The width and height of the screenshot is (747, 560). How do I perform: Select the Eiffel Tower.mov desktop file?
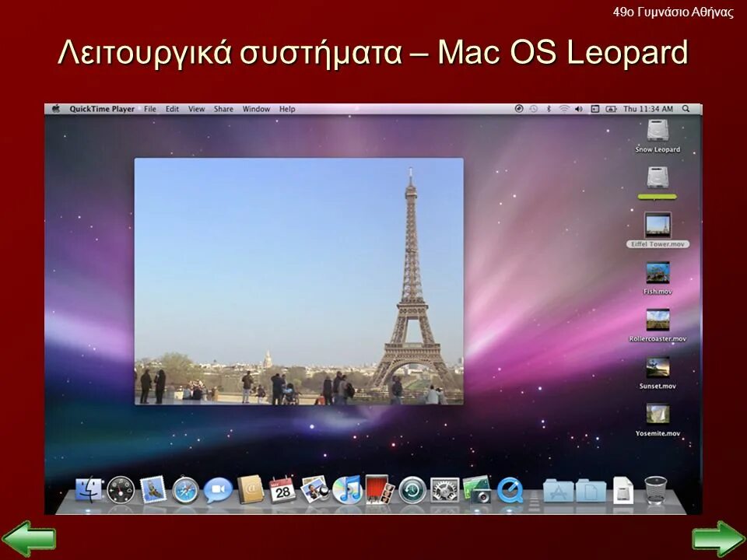click(658, 230)
